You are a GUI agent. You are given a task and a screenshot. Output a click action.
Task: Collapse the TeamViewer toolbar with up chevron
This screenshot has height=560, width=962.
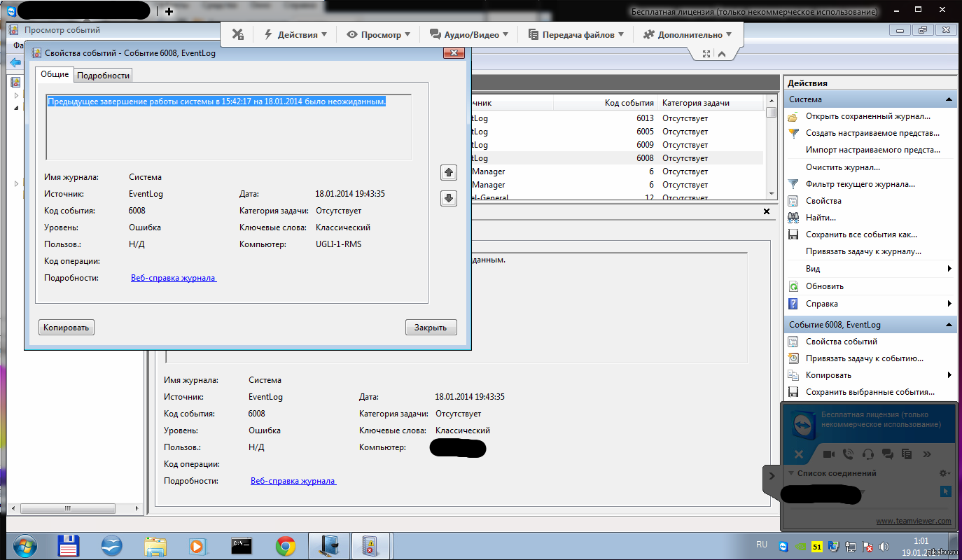coord(722,54)
